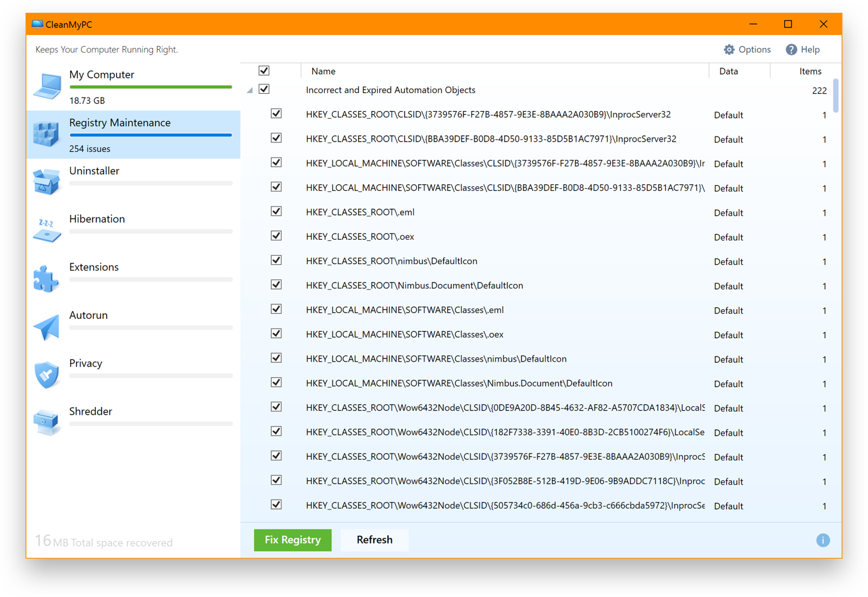Uncheck HKEY_LOCAL_MACHINE Classes\nimbus\DefaultIcon checkbox
Image resolution: width=868 pixels, height=597 pixels.
(x=276, y=358)
